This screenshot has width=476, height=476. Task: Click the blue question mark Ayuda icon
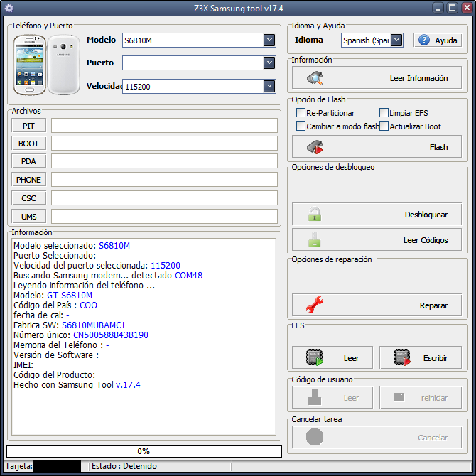(x=426, y=40)
